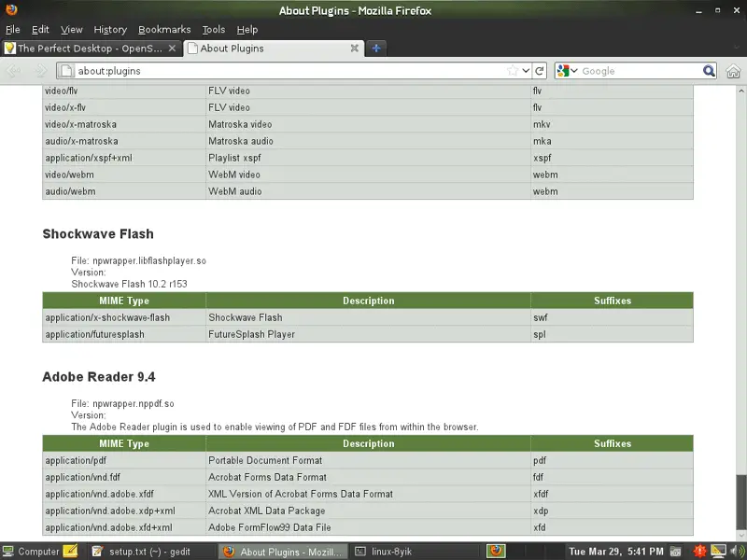
Task: Click the Shockwave Flash heading
Action: [x=98, y=234]
